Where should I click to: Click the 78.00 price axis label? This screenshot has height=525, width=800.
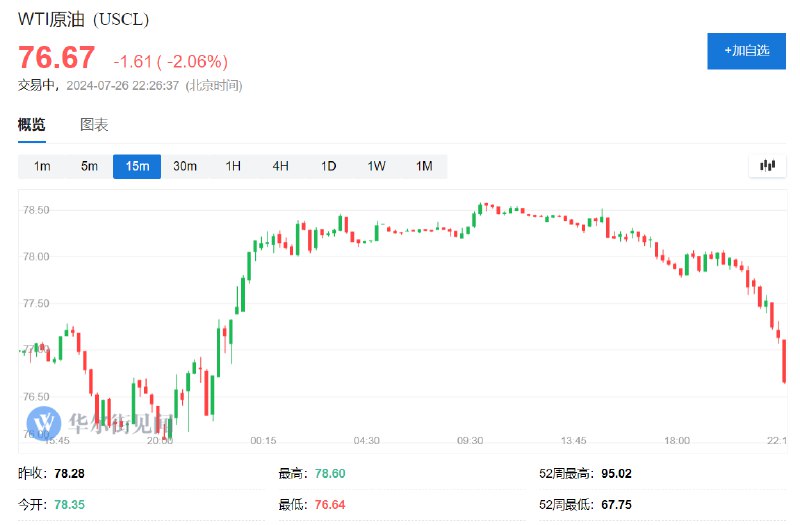pos(36,256)
